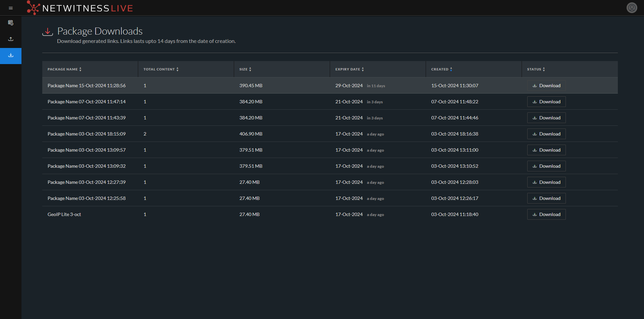Screen dimensions: 644x319
Task: Select the GeoIP Lite 3-oct row name
Action: [64, 214]
